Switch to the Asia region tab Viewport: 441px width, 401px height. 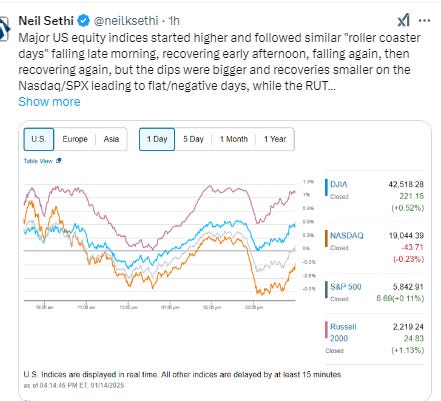click(111, 139)
